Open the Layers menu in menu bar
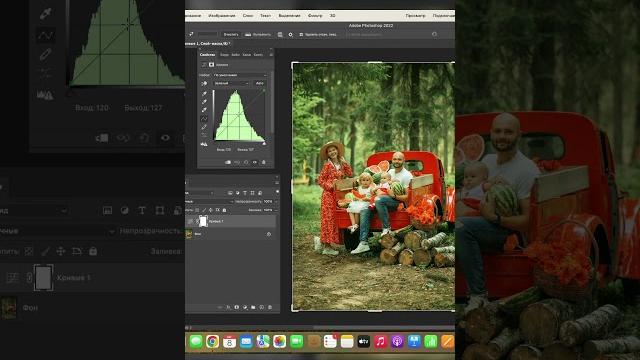The image size is (640, 360). pos(248,16)
